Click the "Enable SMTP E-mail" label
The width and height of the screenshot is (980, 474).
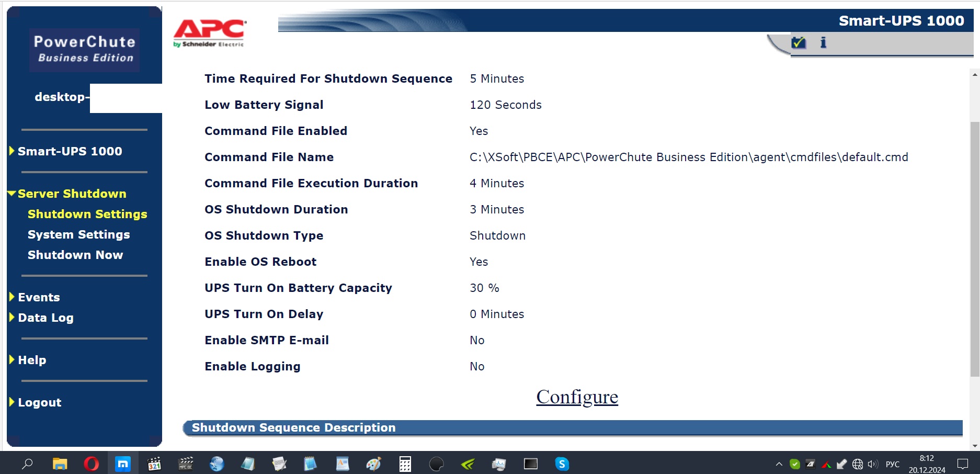[267, 340]
